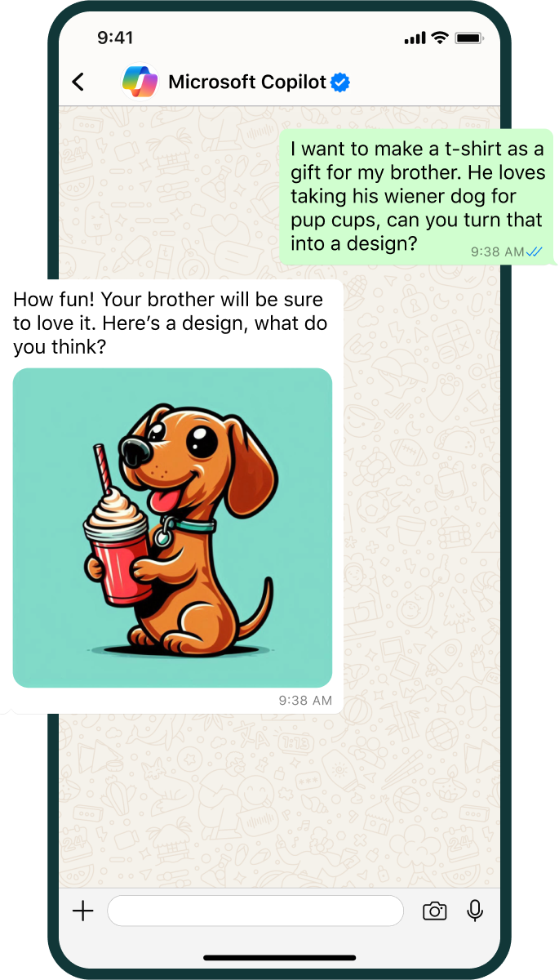Tap the 9:41 status bar clock
Image resolution: width=559 pixels, height=980 pixels.
(x=115, y=38)
